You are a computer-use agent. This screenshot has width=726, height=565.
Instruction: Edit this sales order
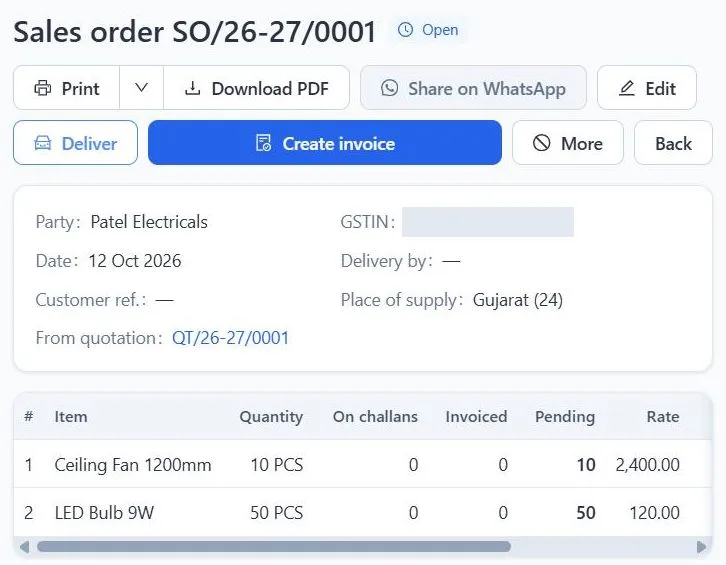pos(647,88)
